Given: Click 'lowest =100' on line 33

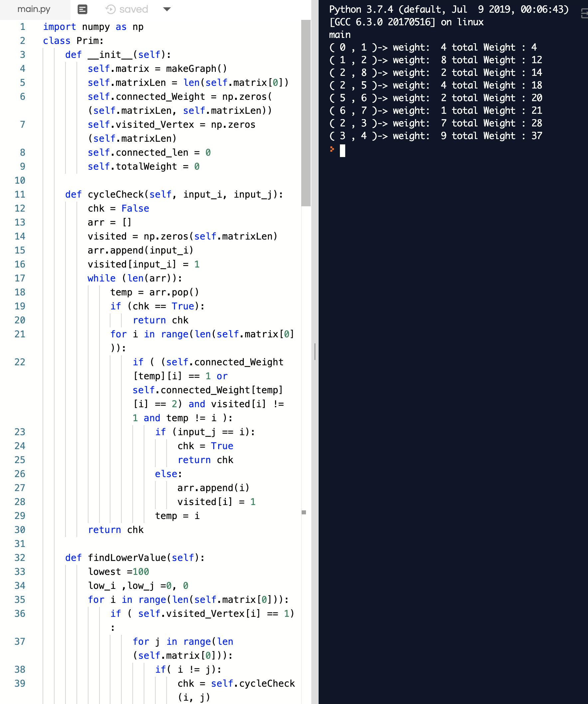Looking at the screenshot, I should [118, 572].
